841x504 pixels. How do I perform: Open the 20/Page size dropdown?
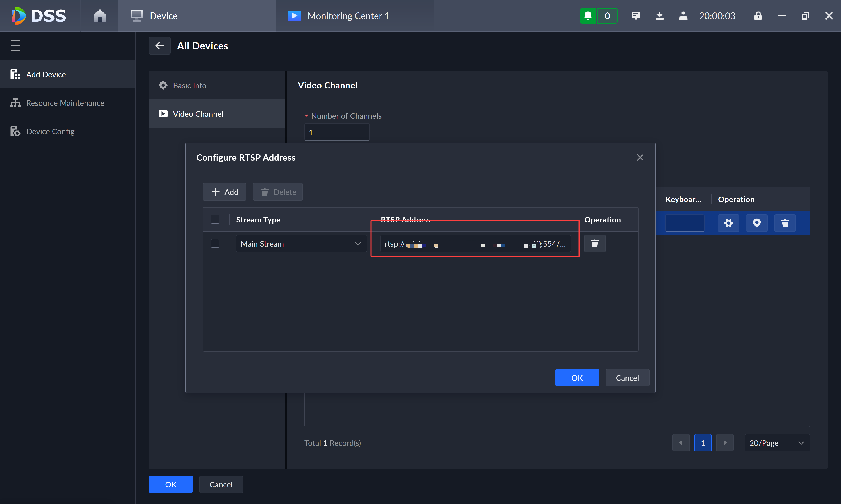point(777,442)
